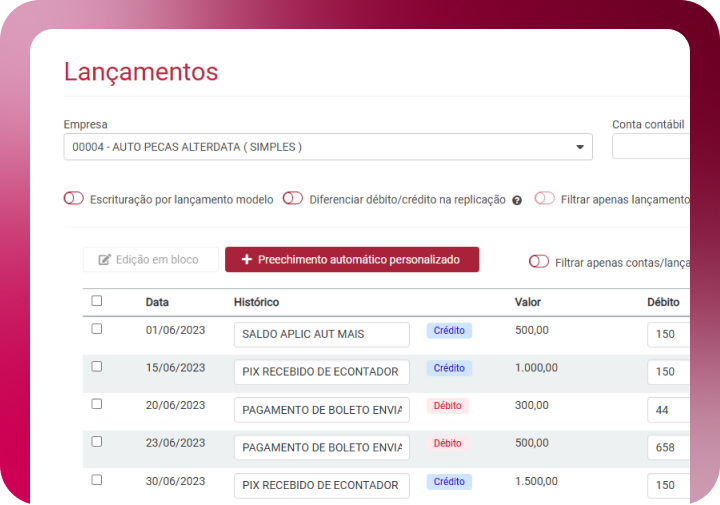Click the Crédito badge on 01/06/2023 row
720x505 pixels.
[449, 331]
